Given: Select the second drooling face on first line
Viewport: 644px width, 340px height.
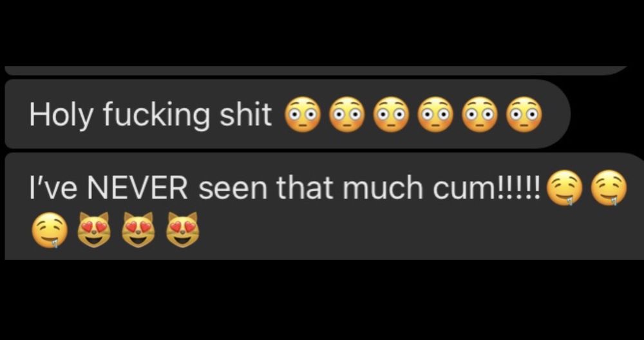Looking at the screenshot, I should tap(609, 187).
